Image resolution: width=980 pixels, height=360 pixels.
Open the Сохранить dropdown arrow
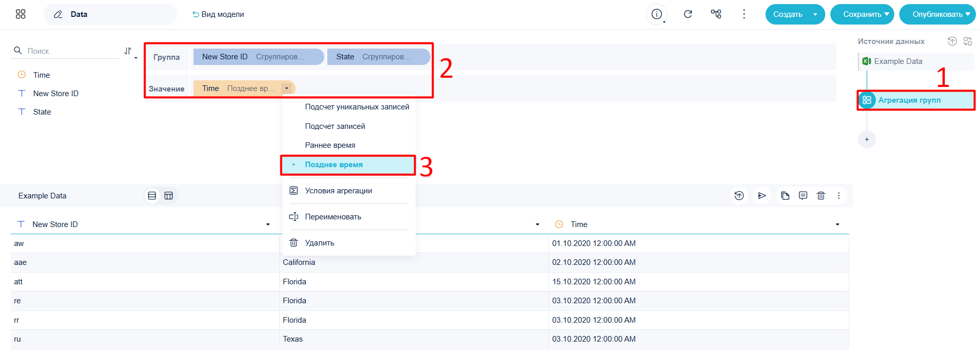click(x=887, y=14)
